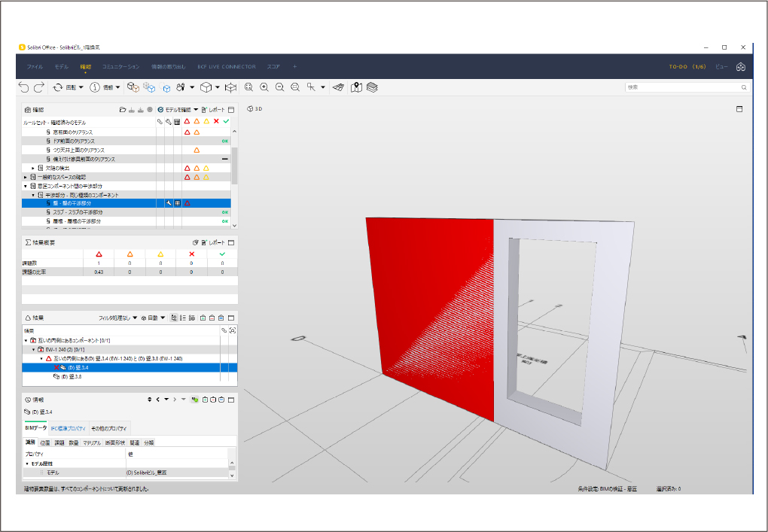768x532 pixels.
Task: Click the stacked layers icon in toolbar
Action: click(372, 87)
